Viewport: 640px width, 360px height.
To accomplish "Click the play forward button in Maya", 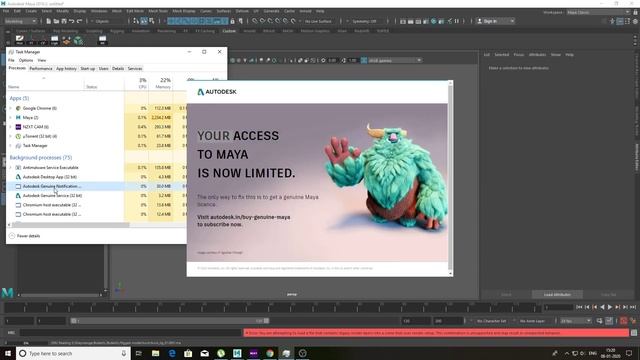I will point(610,307).
